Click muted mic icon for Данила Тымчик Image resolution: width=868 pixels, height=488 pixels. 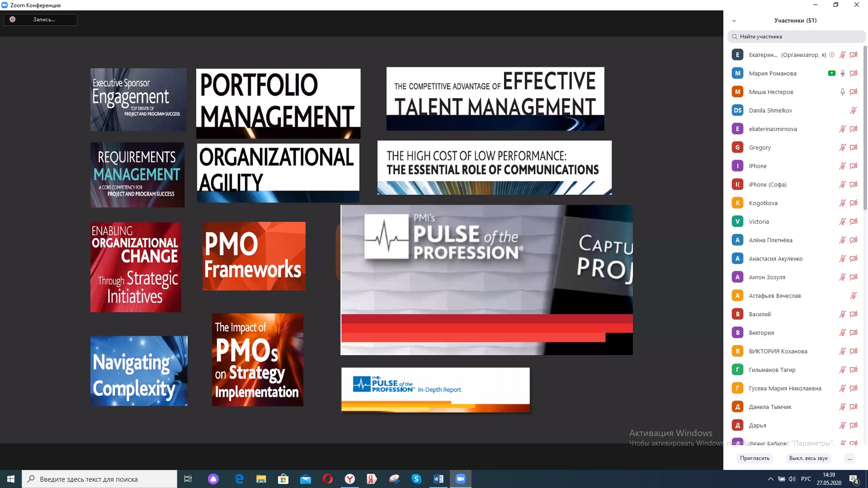(x=843, y=407)
